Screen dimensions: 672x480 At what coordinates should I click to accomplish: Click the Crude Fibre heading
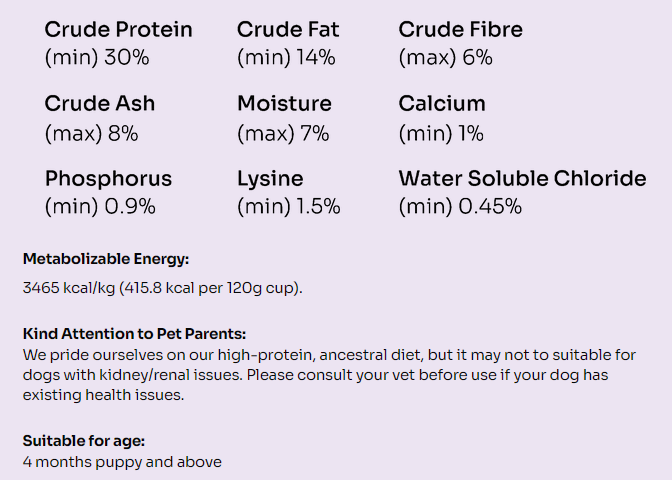pos(460,30)
